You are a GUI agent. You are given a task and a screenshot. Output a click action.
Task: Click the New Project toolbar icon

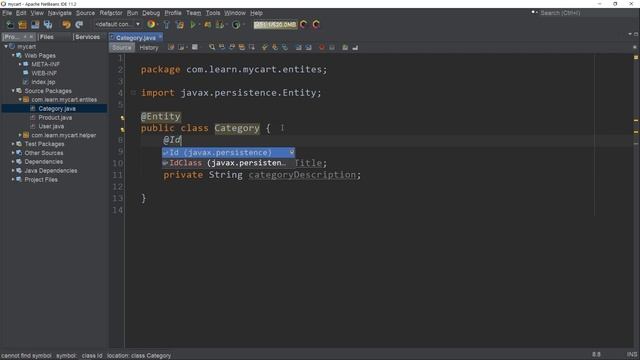click(x=22, y=24)
